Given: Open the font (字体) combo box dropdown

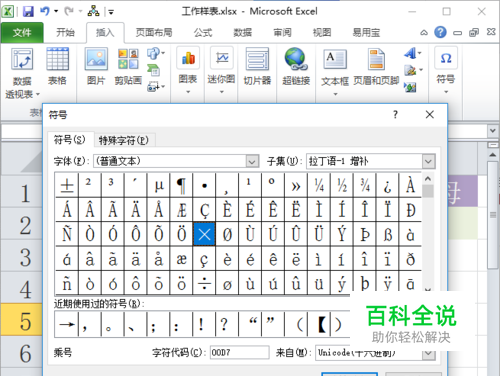Looking at the screenshot, I should [x=252, y=161].
